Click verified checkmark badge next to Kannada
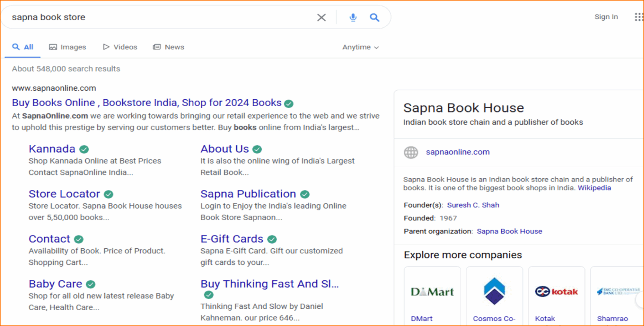 (84, 149)
